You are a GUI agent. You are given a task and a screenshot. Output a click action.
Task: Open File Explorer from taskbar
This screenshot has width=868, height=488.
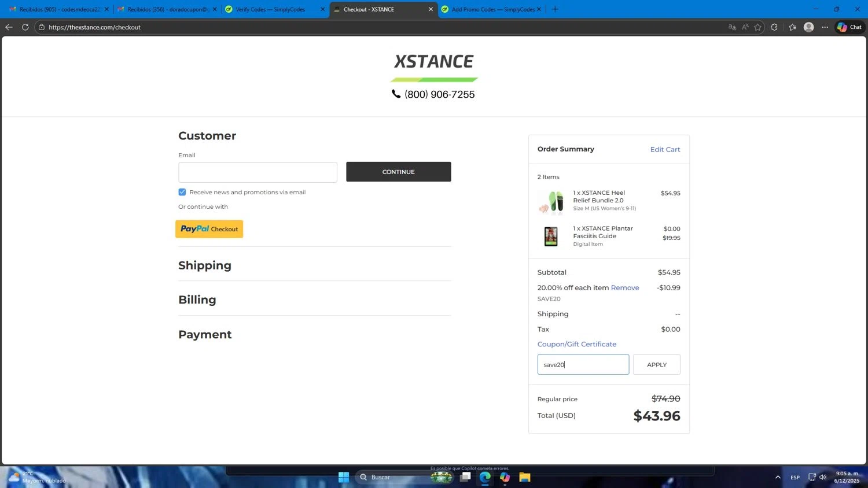tap(525, 477)
